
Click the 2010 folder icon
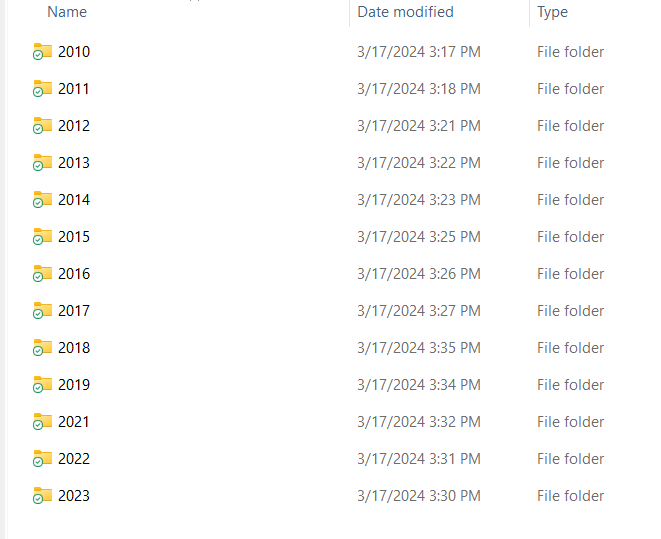pyautogui.click(x=42, y=52)
